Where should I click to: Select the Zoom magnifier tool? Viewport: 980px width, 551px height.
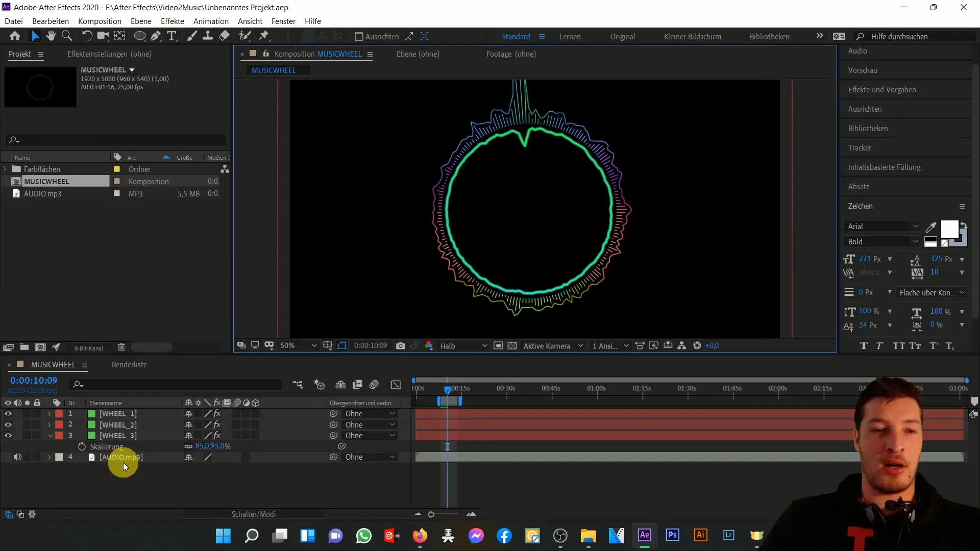(67, 36)
